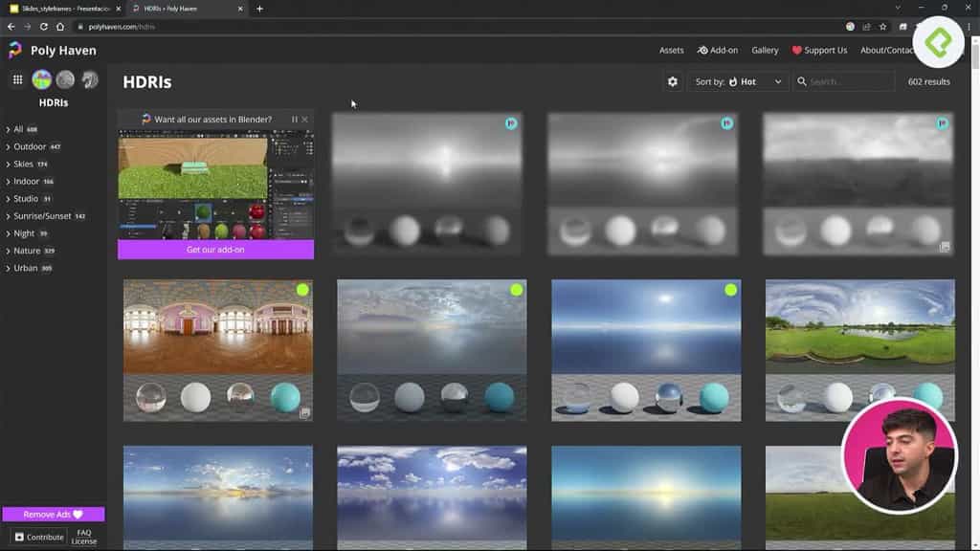Screen dimensions: 980x551
Task: Click the early-access badge on first grey HDRI
Action: [x=511, y=123]
